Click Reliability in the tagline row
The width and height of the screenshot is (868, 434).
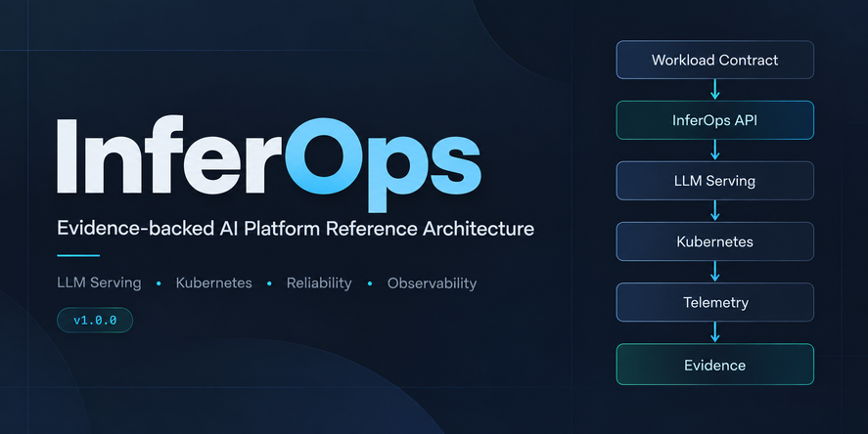click(x=319, y=283)
